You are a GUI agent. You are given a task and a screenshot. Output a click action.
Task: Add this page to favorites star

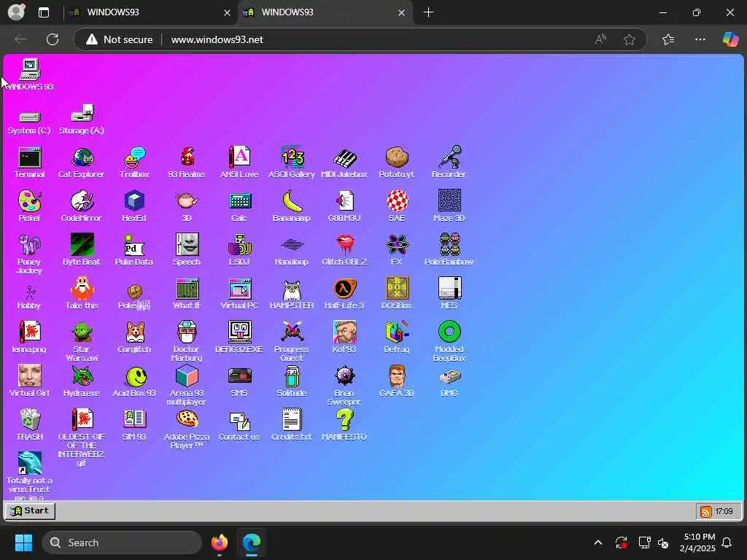pos(630,39)
